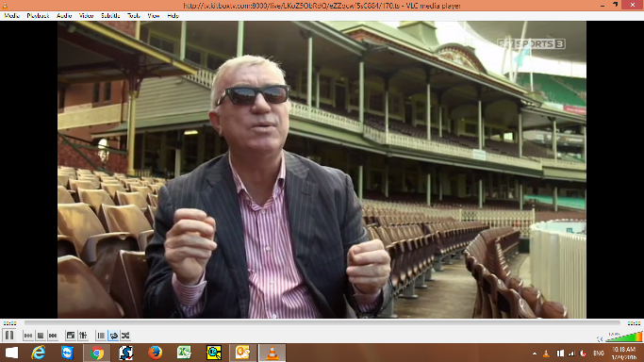Screen dimensions: 644x362
Task: Stop the video playback
Action: [41, 336]
